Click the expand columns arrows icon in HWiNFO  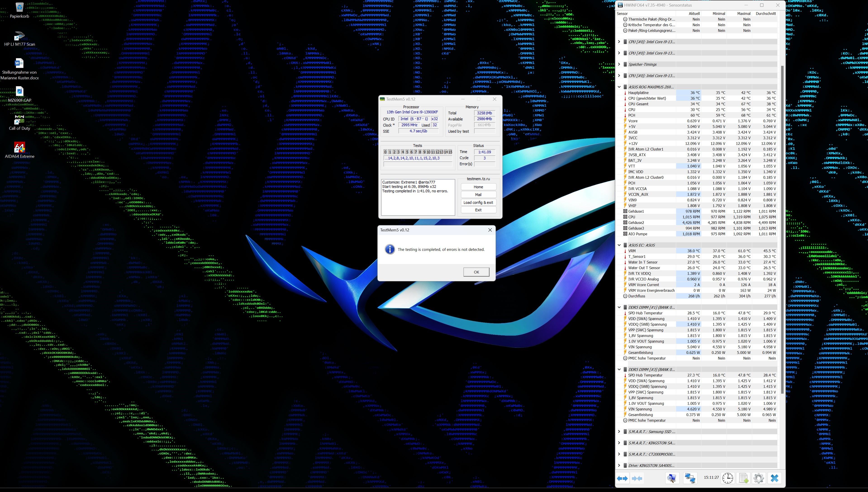(622, 478)
